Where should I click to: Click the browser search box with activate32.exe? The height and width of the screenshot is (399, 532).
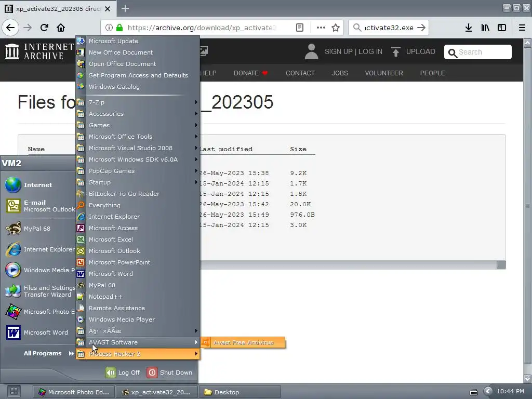coord(389,28)
